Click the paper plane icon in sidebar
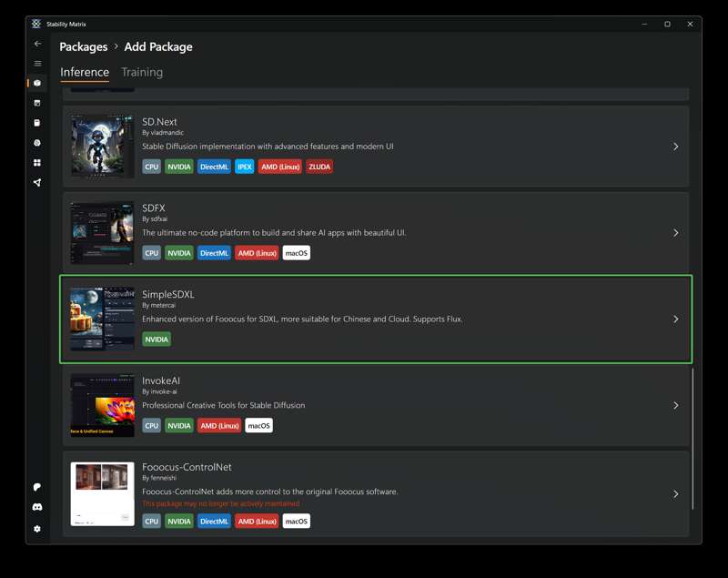 pos(37,183)
